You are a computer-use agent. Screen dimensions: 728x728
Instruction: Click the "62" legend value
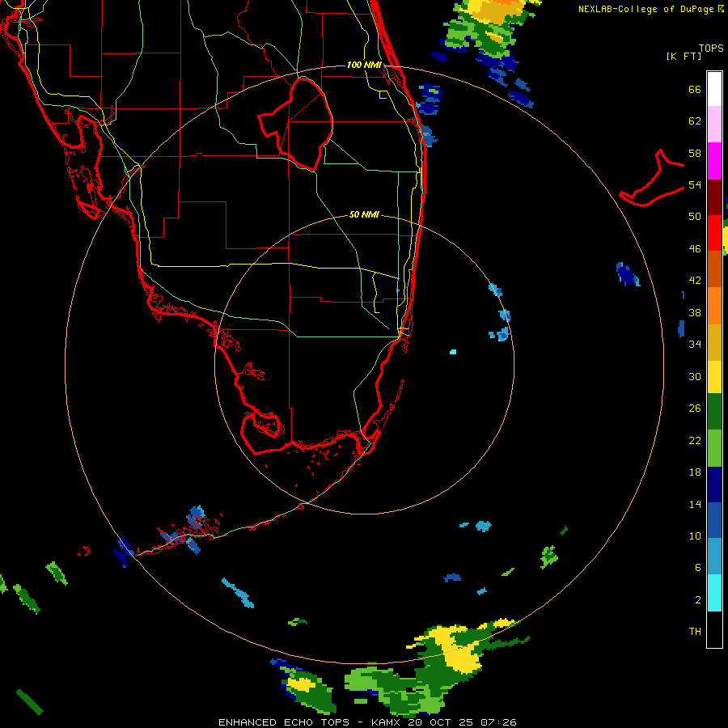coord(695,121)
